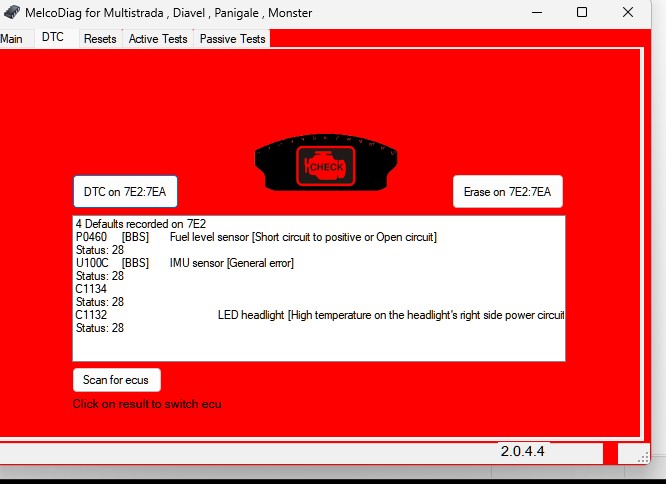Switch to Passive Tests tab
The height and width of the screenshot is (484, 666).
(x=232, y=39)
